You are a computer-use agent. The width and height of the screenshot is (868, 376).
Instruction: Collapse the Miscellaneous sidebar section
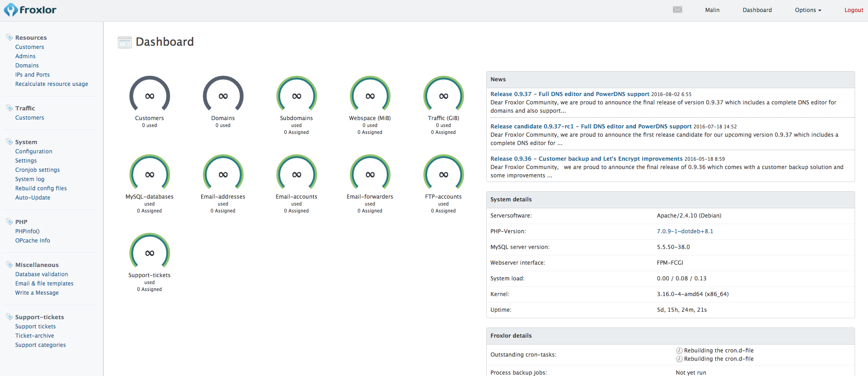[37, 265]
